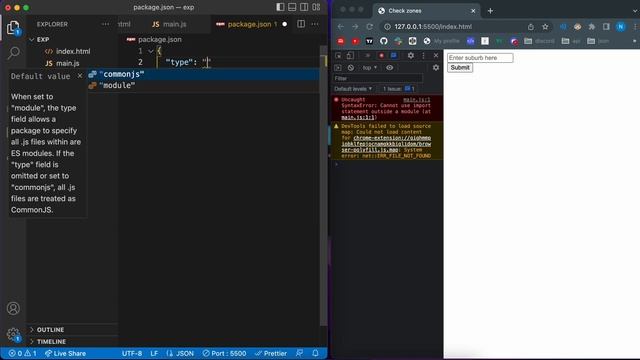Click the Submit button on the web page
Viewport: 640px width, 360px height.
460,68
